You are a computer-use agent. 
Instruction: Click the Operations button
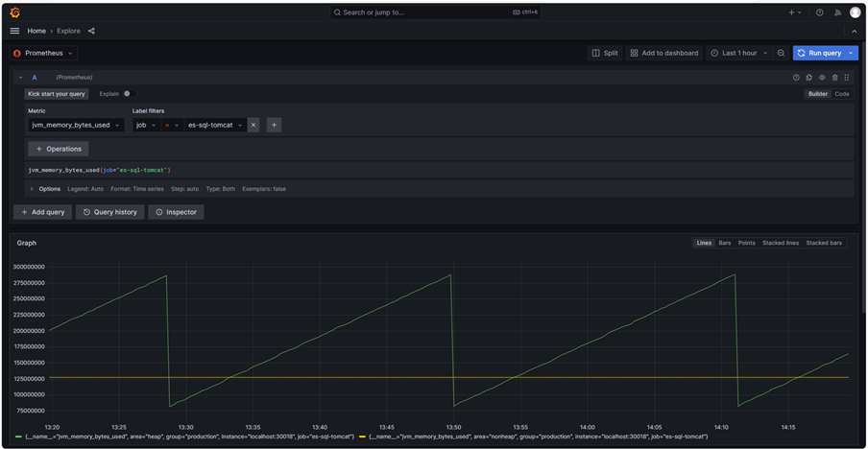(x=59, y=149)
